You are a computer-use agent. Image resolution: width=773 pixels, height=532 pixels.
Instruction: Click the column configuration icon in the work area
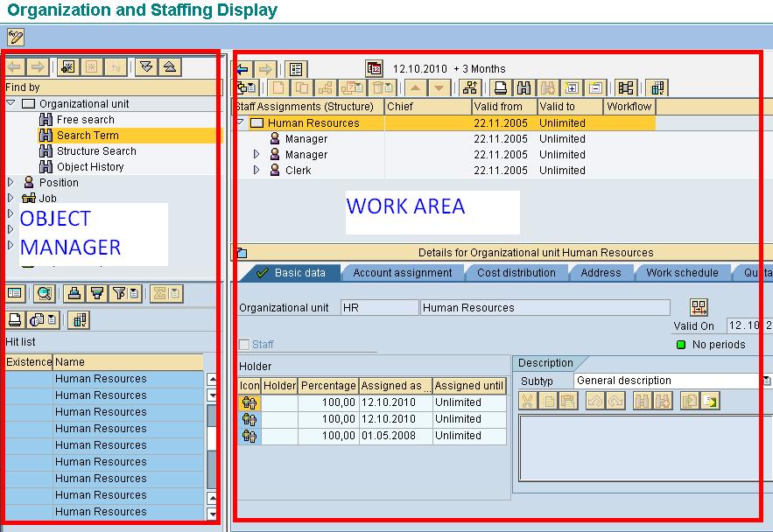[655, 87]
